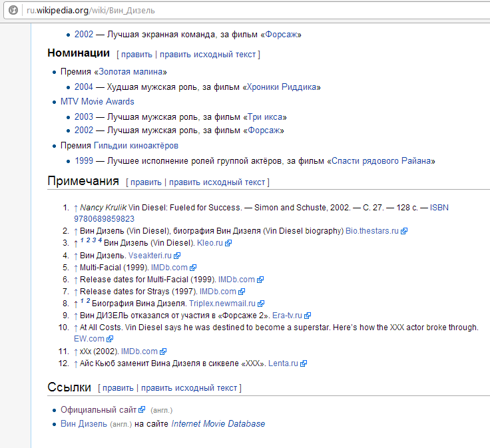The image size is (490, 448).
Task: Jump up via arrow of footnote 1
Action: click(x=76, y=208)
